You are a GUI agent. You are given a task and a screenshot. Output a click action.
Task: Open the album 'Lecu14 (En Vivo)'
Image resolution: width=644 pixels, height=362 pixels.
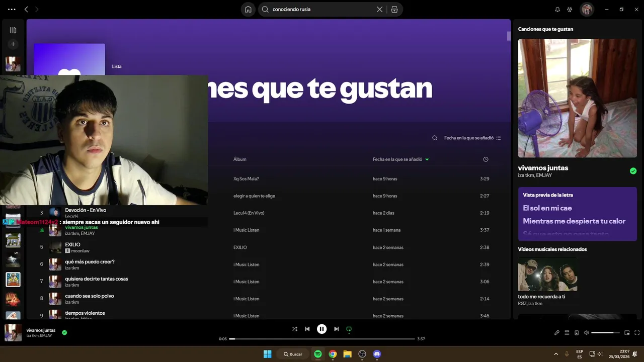pos(249,213)
